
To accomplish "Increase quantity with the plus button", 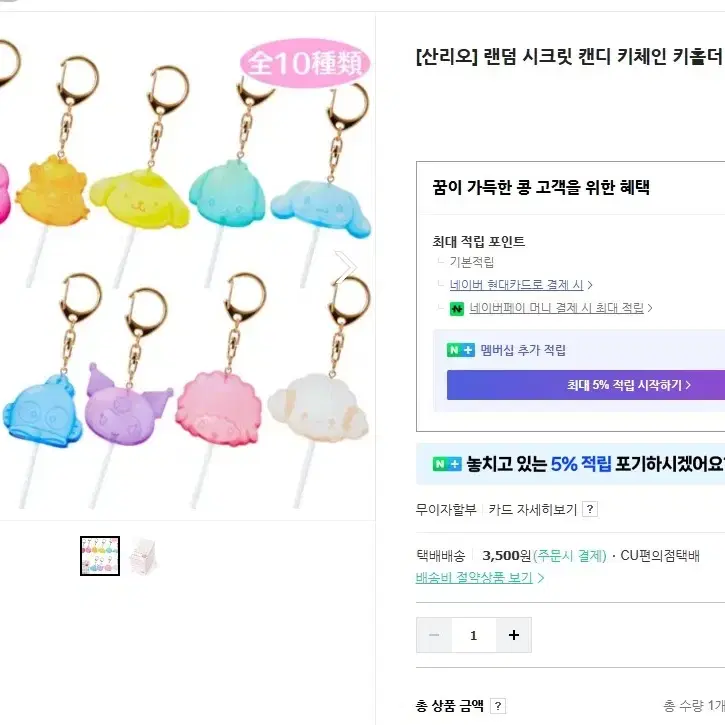I will [514, 635].
